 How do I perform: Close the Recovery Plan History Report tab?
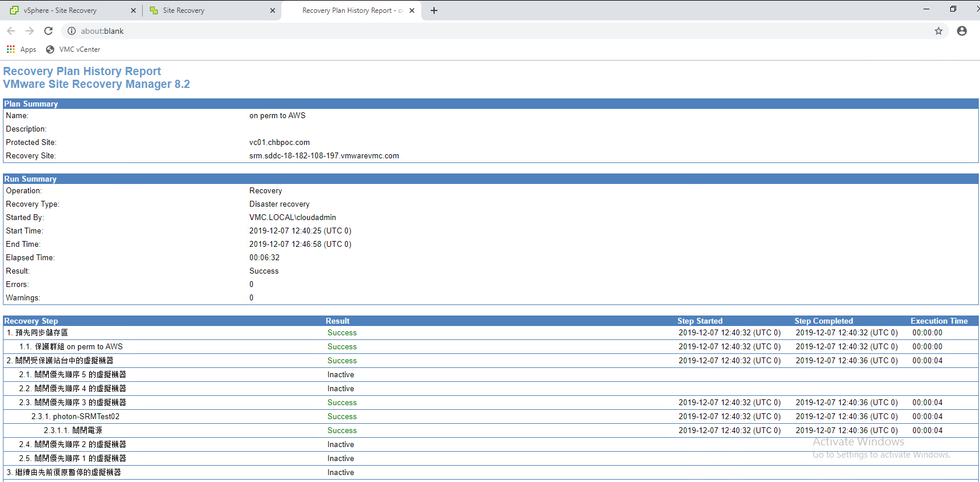pos(412,10)
